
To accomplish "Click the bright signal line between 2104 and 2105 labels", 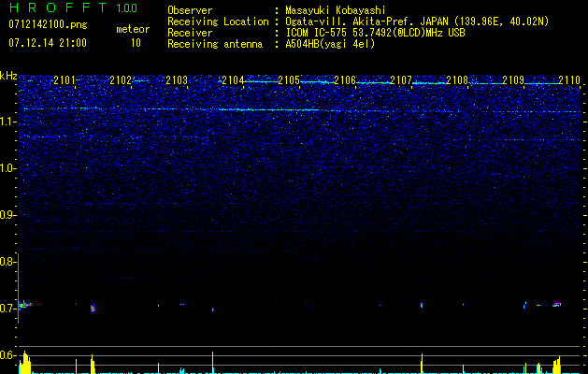I will coord(261,81).
